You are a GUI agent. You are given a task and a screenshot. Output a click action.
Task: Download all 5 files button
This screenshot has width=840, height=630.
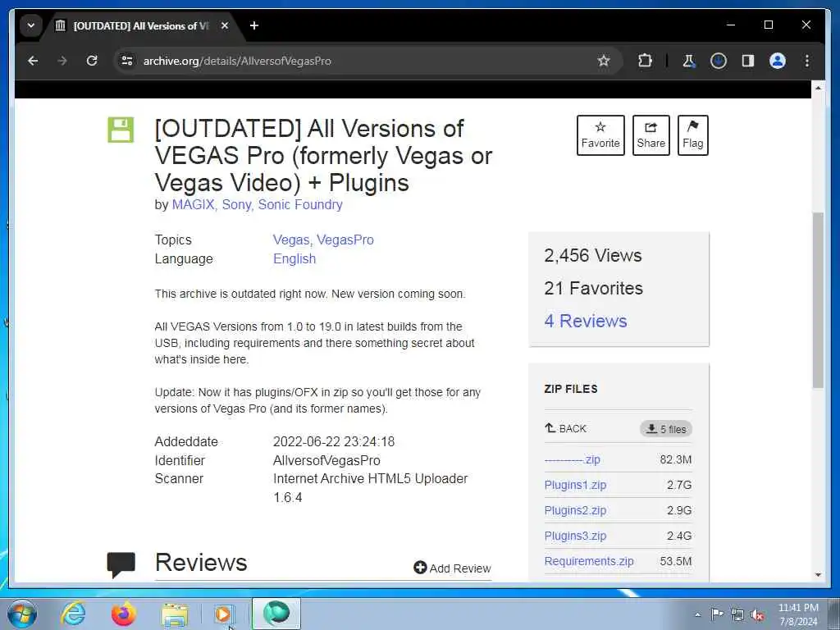point(666,429)
